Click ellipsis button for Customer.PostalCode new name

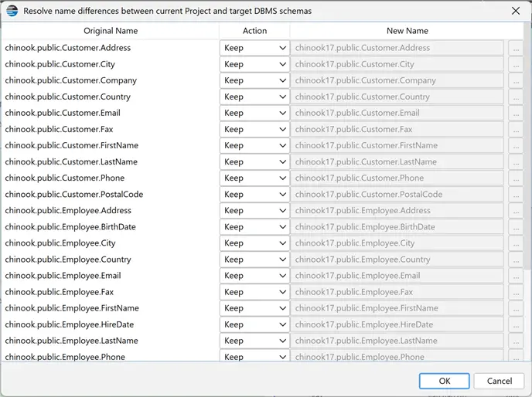coord(516,195)
